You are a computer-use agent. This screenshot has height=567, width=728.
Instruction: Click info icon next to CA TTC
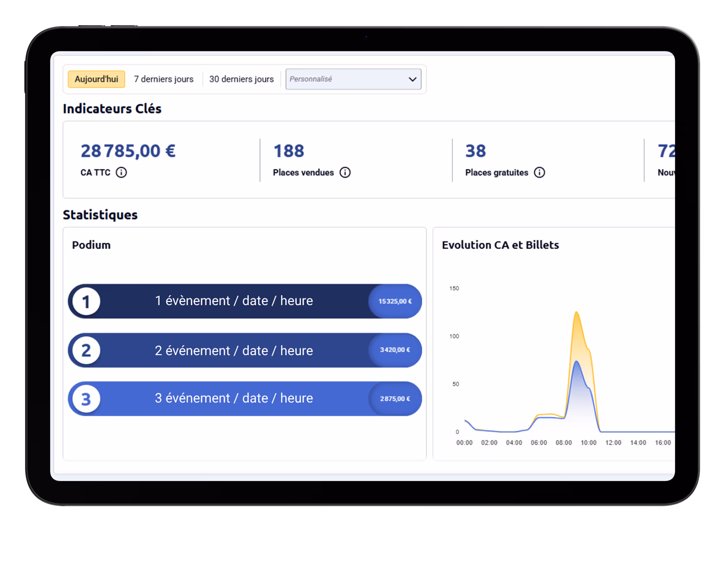[121, 172]
